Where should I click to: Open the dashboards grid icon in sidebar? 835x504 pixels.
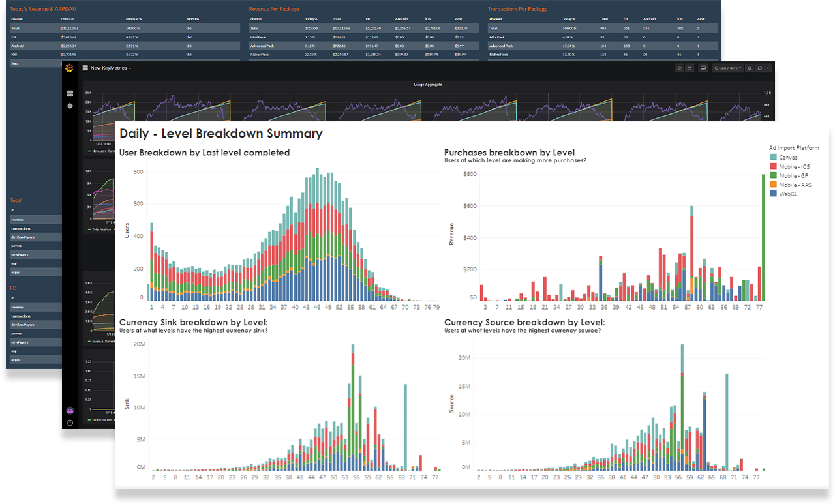(x=70, y=94)
